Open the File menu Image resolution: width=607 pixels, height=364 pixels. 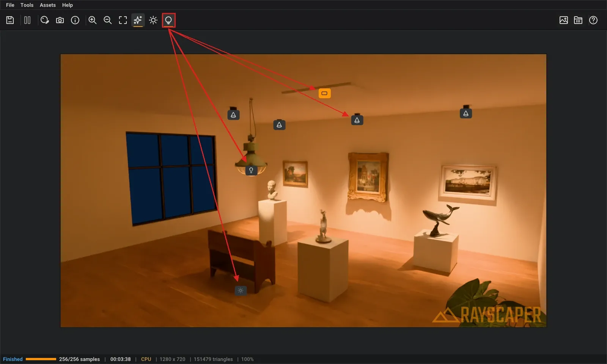(x=10, y=5)
